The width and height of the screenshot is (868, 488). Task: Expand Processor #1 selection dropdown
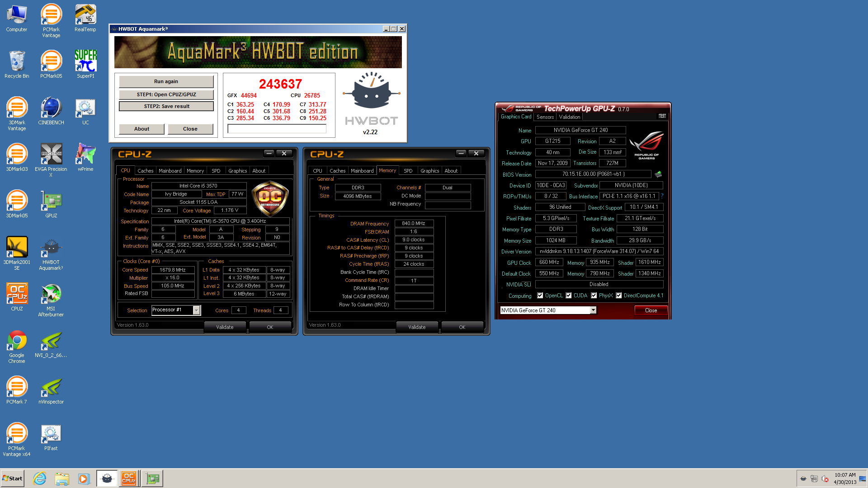click(196, 310)
